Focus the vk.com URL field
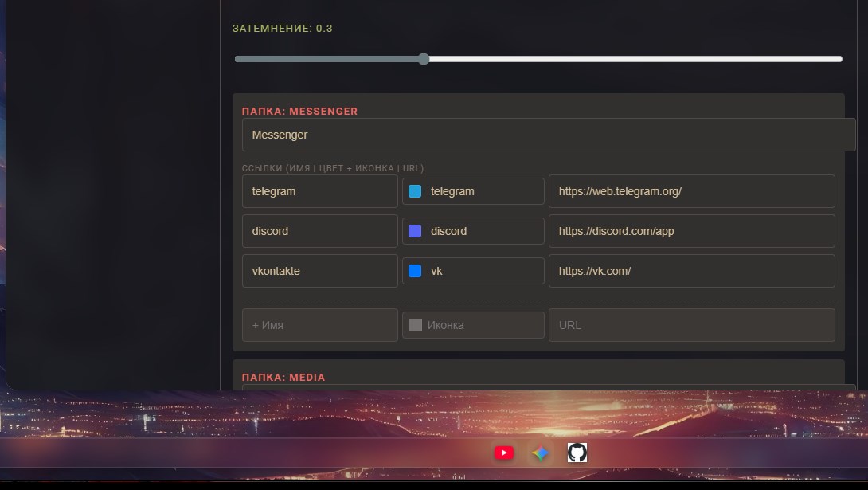868x490 pixels. pyautogui.click(x=692, y=272)
